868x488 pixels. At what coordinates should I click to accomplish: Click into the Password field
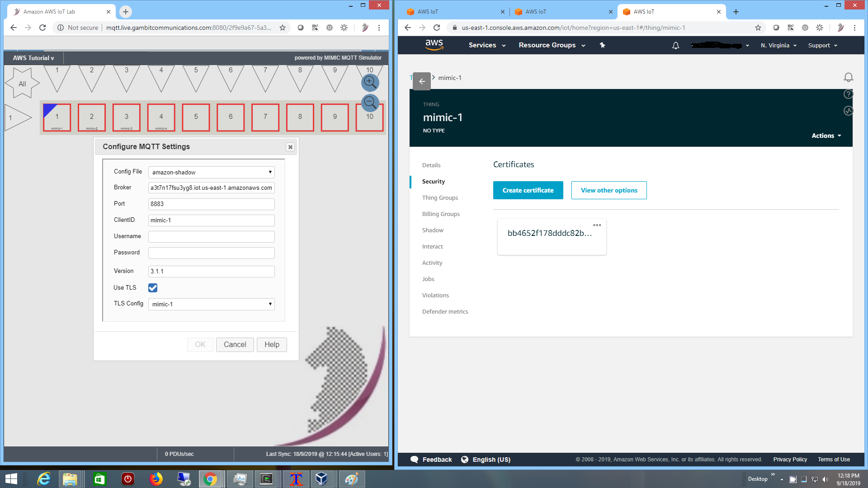(x=212, y=253)
